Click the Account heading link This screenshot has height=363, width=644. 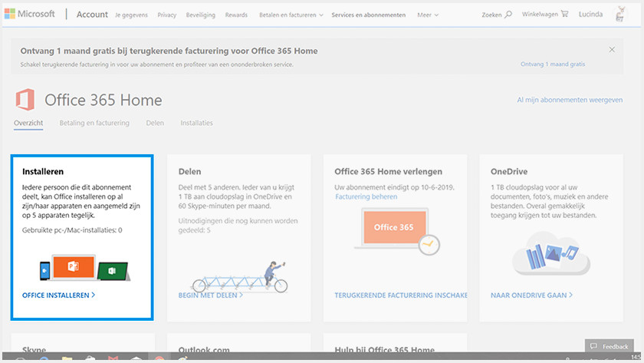click(92, 15)
